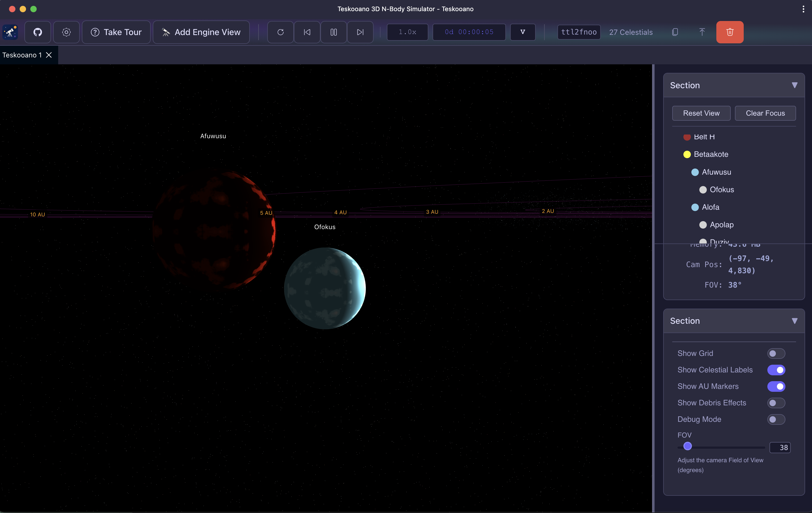Collapse the lower Section panel arrow
This screenshot has height=513, width=812.
pyautogui.click(x=794, y=321)
